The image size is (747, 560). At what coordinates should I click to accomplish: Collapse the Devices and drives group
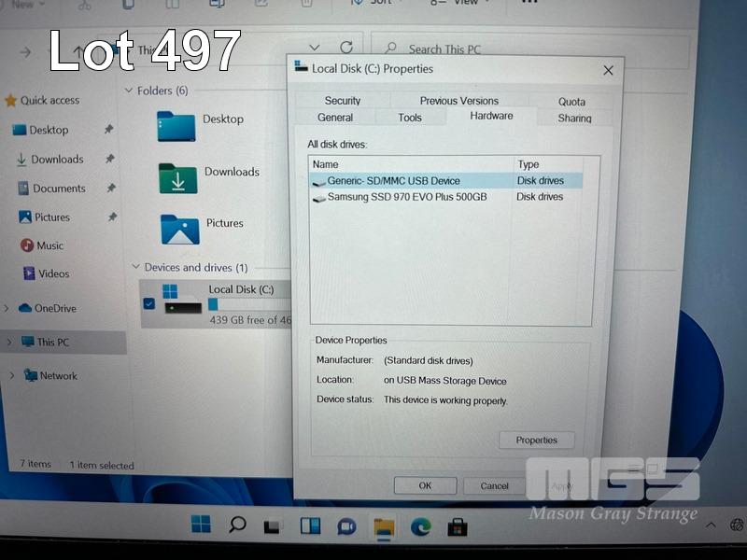coord(136,268)
